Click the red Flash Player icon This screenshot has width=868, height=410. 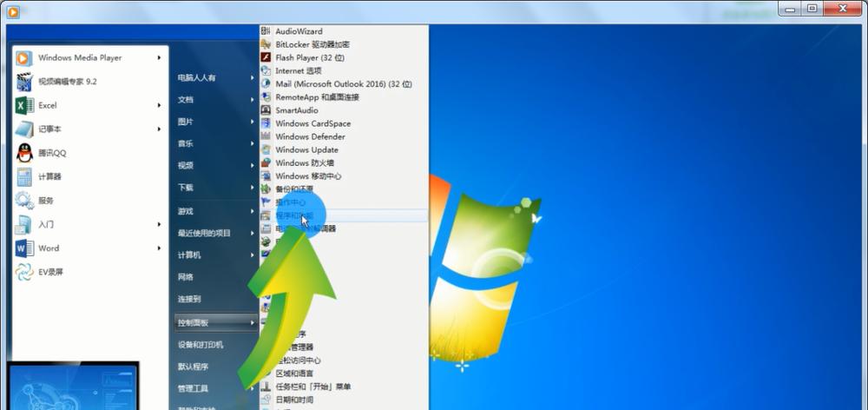[x=266, y=57]
